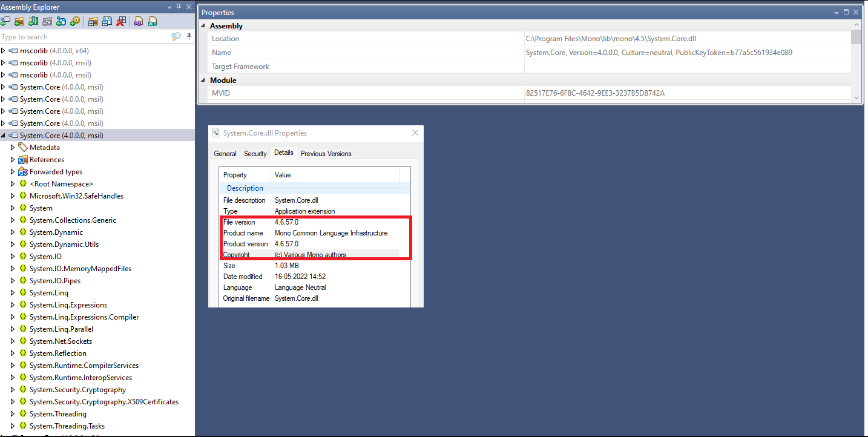Image resolution: width=868 pixels, height=437 pixels.
Task: Save the assembly list using the floppy icon
Action: point(107,21)
